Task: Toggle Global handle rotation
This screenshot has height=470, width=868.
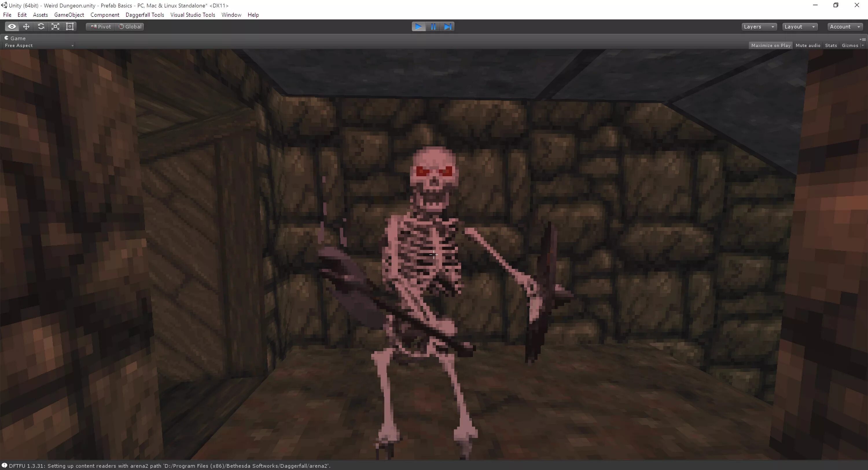Action: pos(130,27)
